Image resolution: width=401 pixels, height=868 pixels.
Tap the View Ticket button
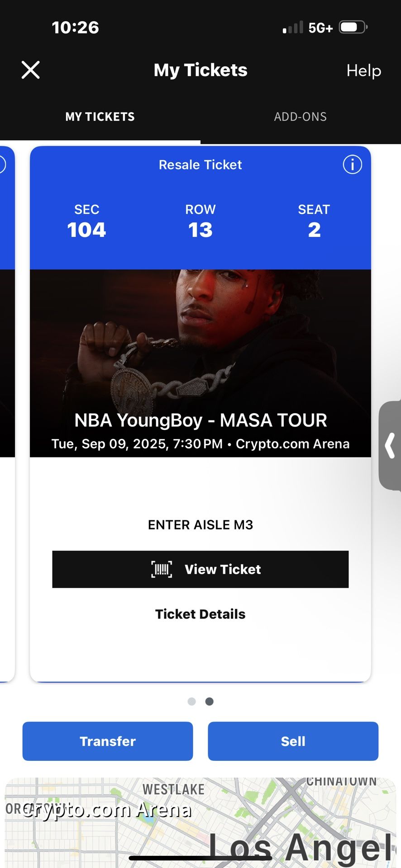pos(200,569)
